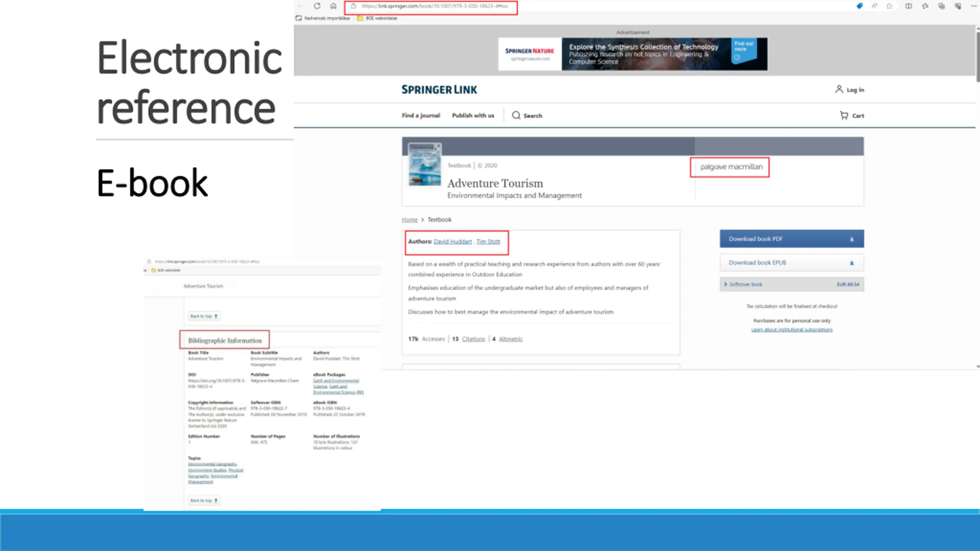This screenshot has width=980, height=551.
Task: Click the EUR 69.54 price text
Action: tap(848, 284)
